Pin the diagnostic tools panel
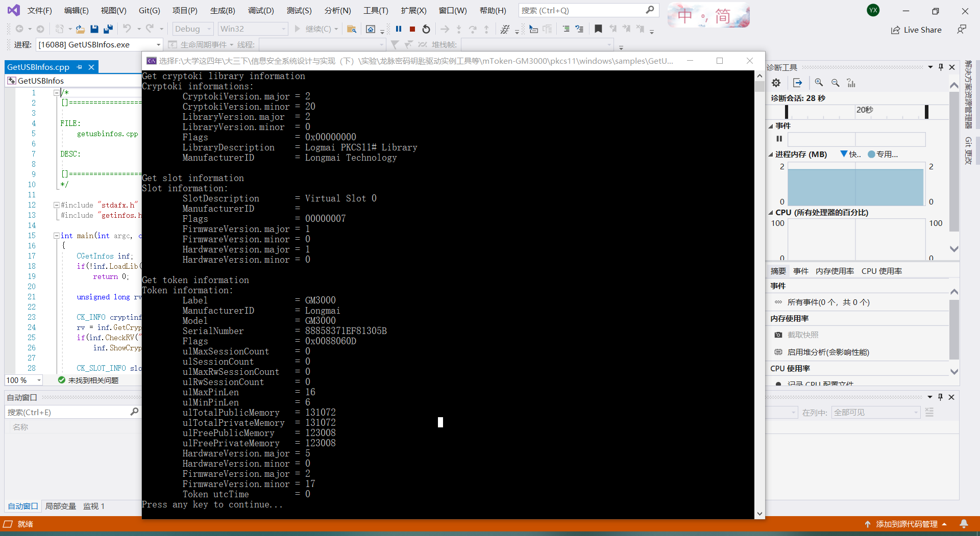The image size is (980, 536). pyautogui.click(x=941, y=67)
